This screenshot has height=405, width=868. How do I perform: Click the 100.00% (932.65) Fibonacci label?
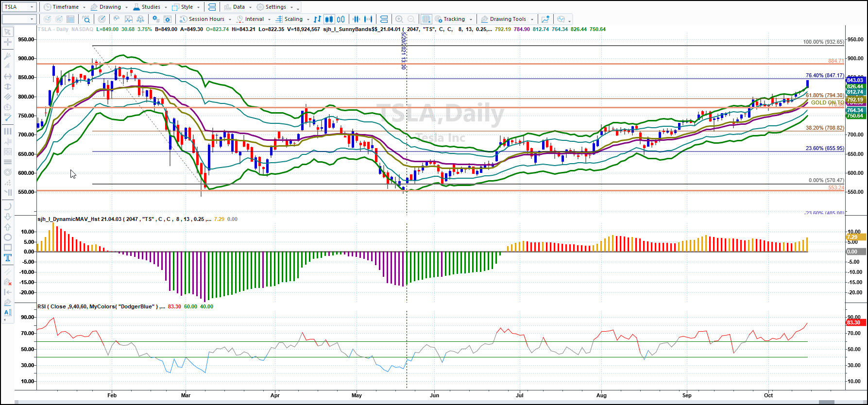[x=823, y=42]
